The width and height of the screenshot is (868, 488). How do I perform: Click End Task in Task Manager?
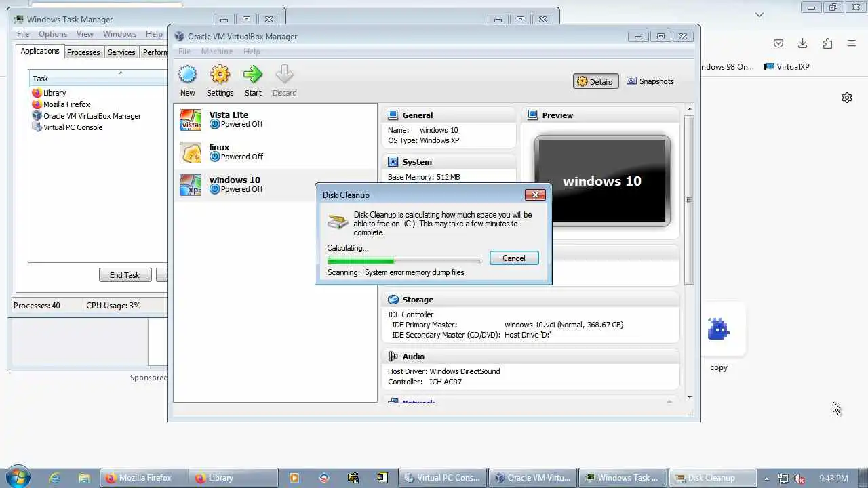coord(125,275)
